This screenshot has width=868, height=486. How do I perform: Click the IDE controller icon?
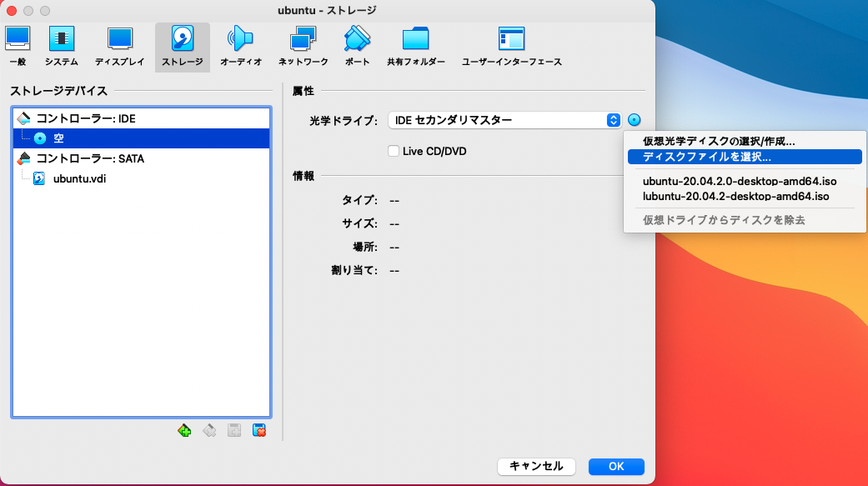tap(24, 118)
